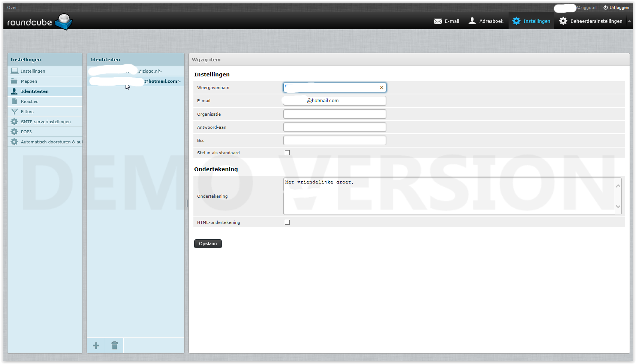The image size is (636, 364).
Task: Open Mappen in the settings sidebar
Action: (45, 81)
